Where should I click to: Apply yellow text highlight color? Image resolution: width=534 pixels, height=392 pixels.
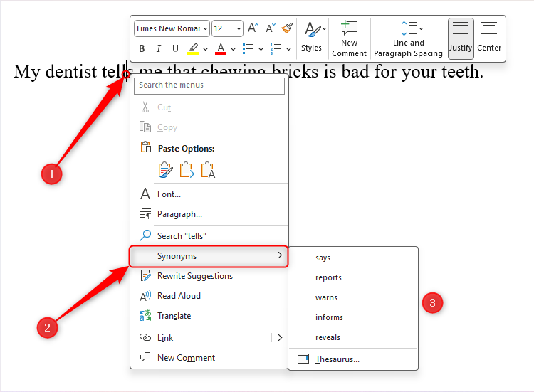coord(193,48)
